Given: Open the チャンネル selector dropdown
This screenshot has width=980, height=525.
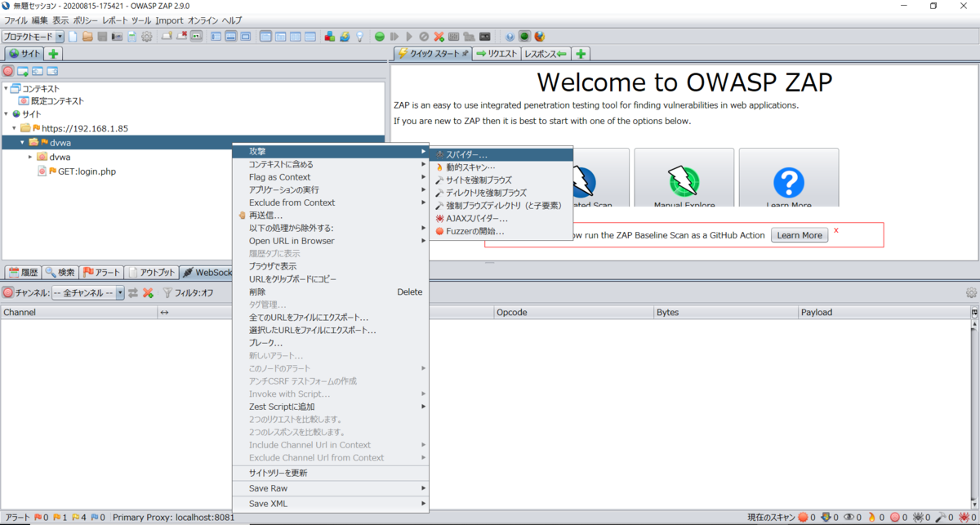Looking at the screenshot, I should click(118, 292).
